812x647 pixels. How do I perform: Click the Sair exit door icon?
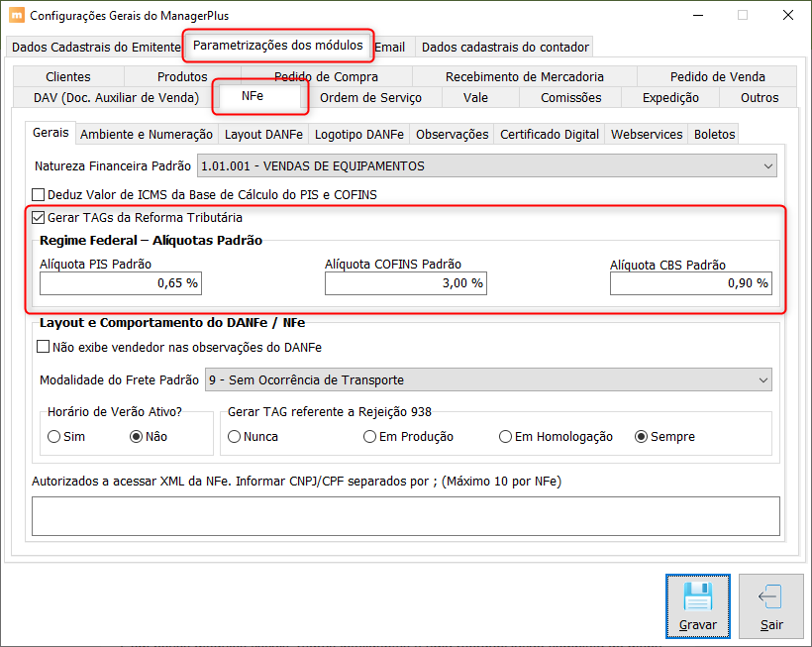(x=770, y=597)
